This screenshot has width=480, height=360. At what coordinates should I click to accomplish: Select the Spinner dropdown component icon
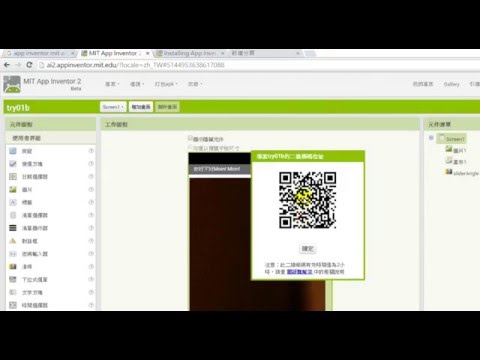13,279
